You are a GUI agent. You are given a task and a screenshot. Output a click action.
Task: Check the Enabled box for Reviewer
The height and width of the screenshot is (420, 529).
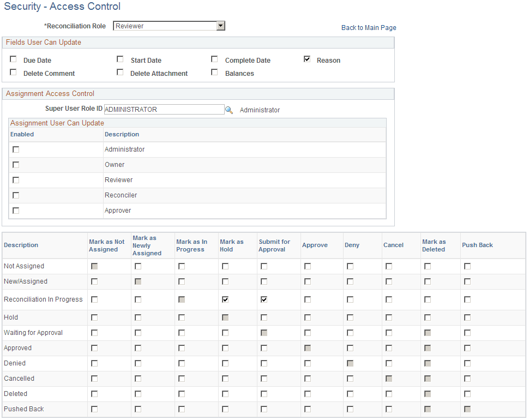(x=16, y=179)
